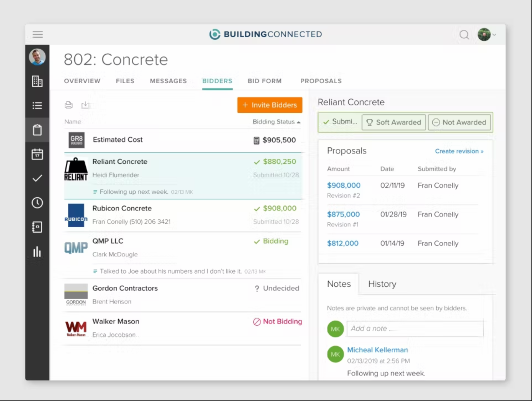Screen dimensions: 532x401
Task: Open the list sidebar icon
Action: (x=37, y=105)
